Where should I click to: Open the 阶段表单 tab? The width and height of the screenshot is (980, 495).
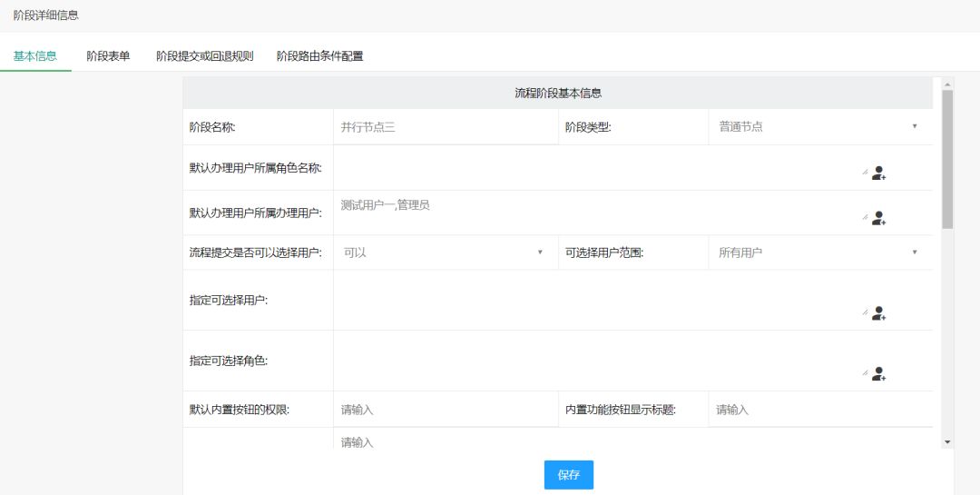pos(108,56)
